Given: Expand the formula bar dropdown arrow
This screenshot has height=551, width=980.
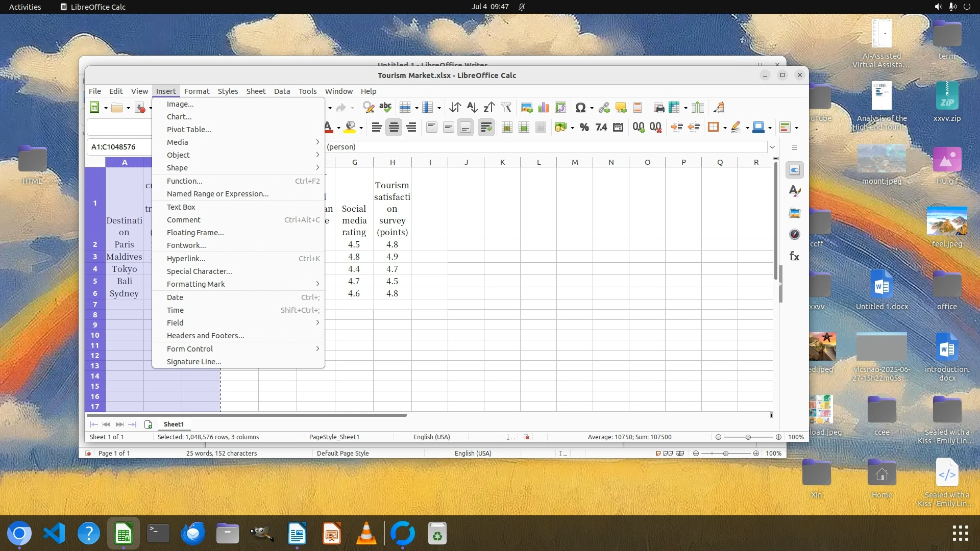Looking at the screenshot, I should click(772, 147).
